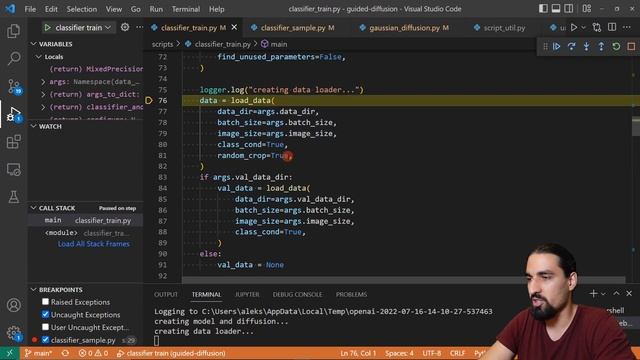Toggle panel layout icon in title bar
The image size is (640, 360).
(x=556, y=9)
